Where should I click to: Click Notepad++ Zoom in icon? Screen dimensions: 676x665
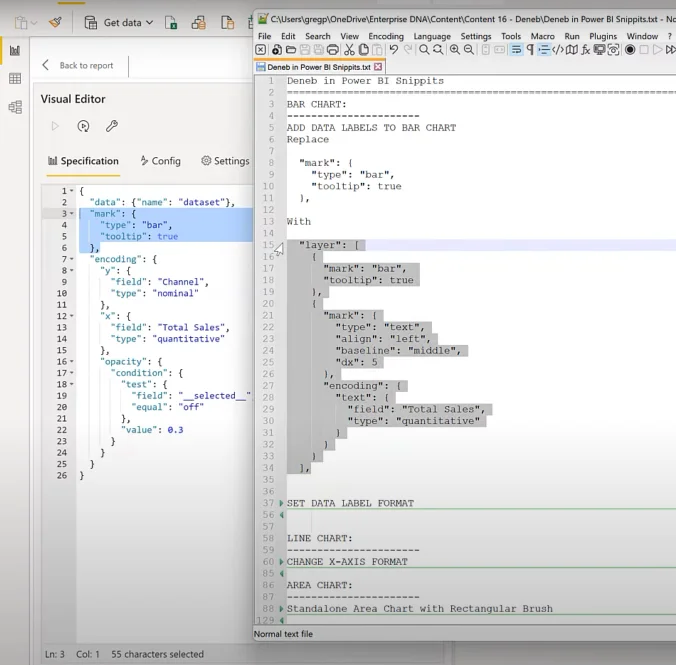tap(454, 50)
